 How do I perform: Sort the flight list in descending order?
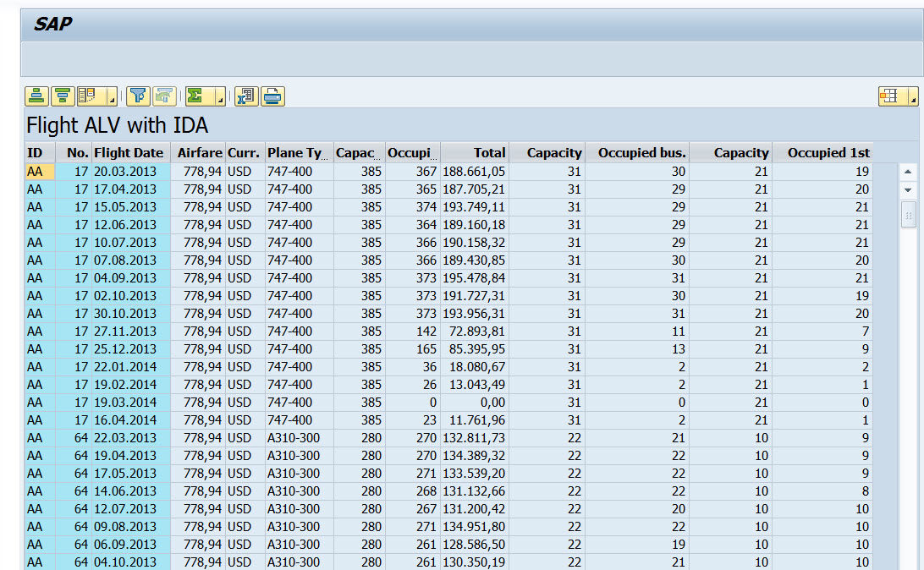(x=63, y=96)
